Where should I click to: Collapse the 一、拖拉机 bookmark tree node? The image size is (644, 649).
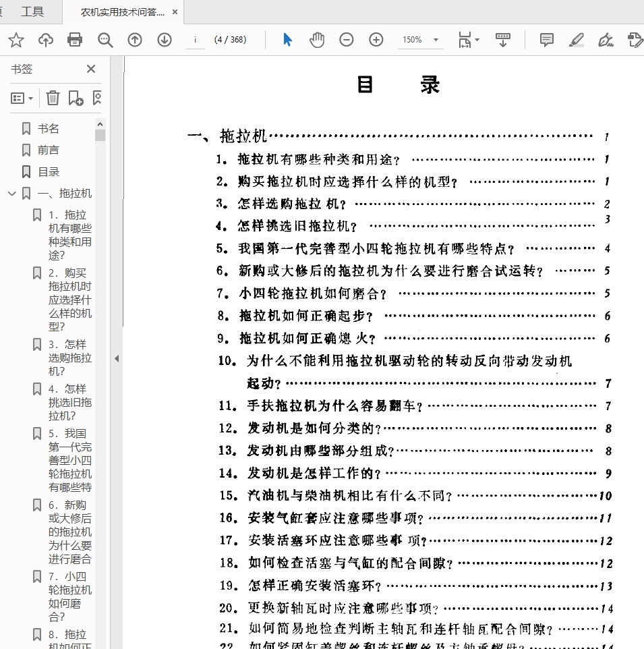[11, 194]
